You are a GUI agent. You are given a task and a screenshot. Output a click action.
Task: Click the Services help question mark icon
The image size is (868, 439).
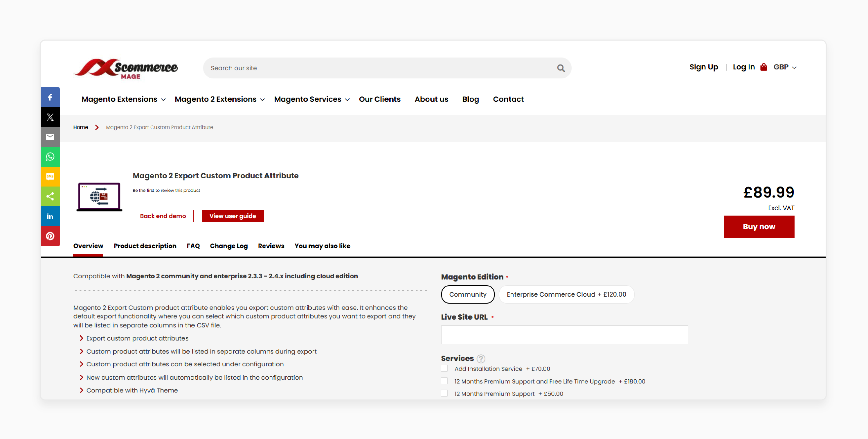481,359
